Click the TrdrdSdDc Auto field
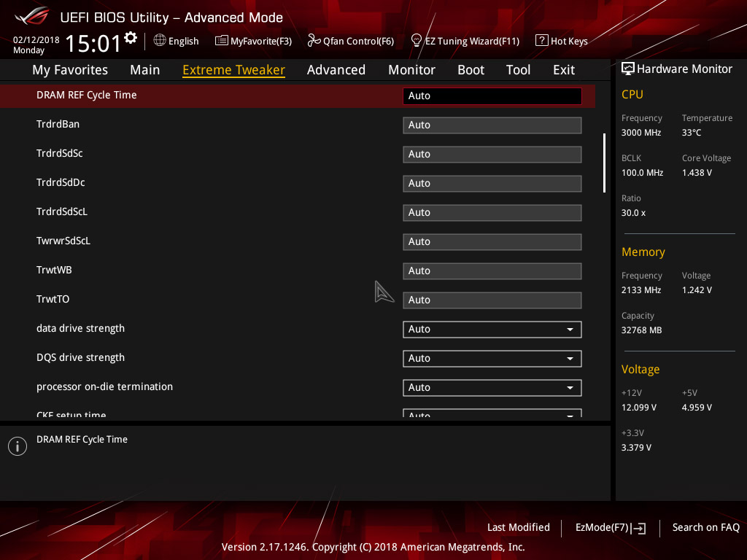 (x=492, y=183)
